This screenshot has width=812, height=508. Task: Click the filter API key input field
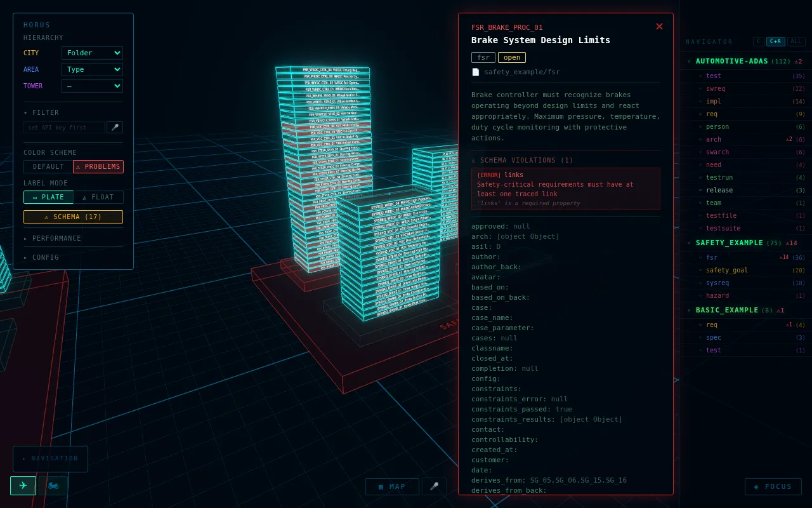[x=64, y=127]
